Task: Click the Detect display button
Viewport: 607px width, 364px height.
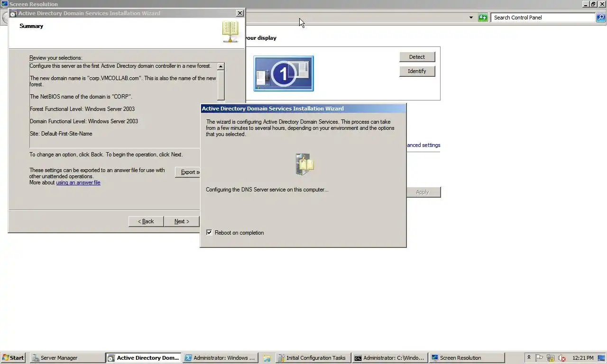Action: click(x=417, y=57)
